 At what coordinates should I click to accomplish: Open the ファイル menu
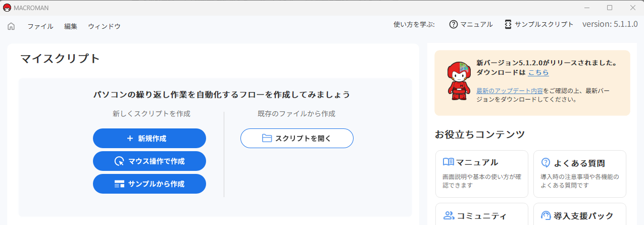pyautogui.click(x=40, y=26)
